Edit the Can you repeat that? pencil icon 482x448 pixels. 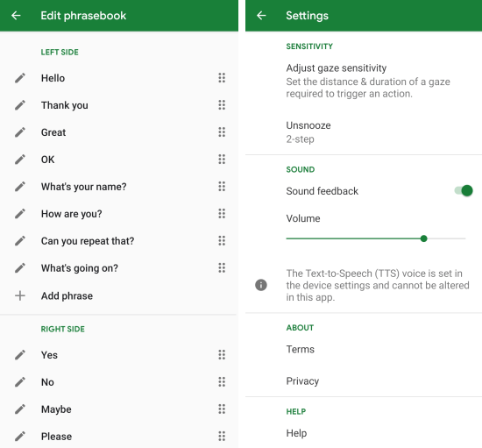[x=20, y=241]
